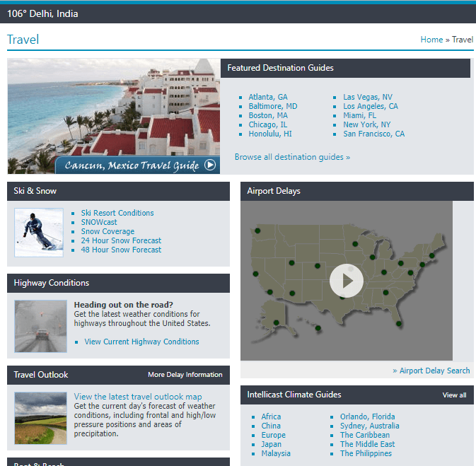Screen dimensions: 476x466
Task: Click the Intellicast Climate Guides header title
Action: click(x=294, y=395)
